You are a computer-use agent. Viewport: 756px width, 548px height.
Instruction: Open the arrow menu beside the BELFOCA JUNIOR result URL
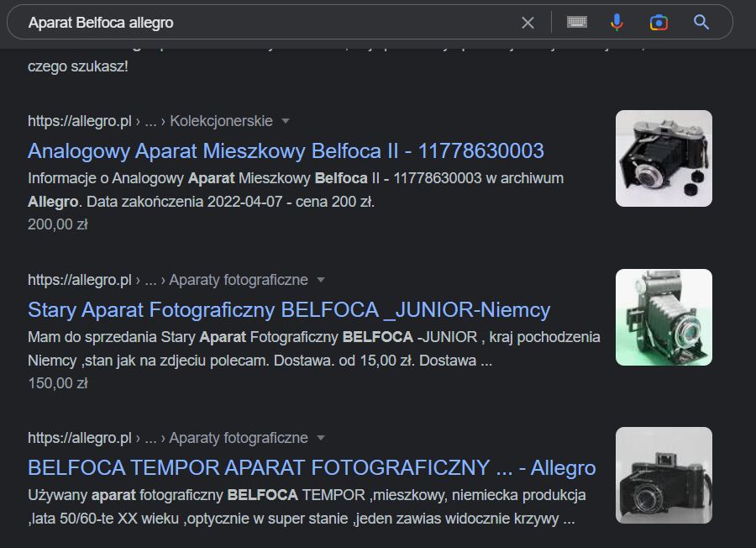321,280
